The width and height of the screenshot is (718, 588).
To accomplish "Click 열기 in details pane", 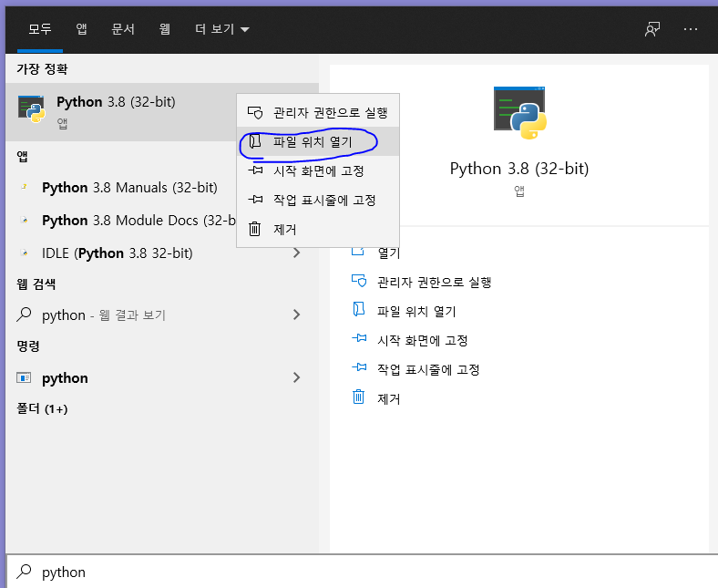I will point(389,253).
